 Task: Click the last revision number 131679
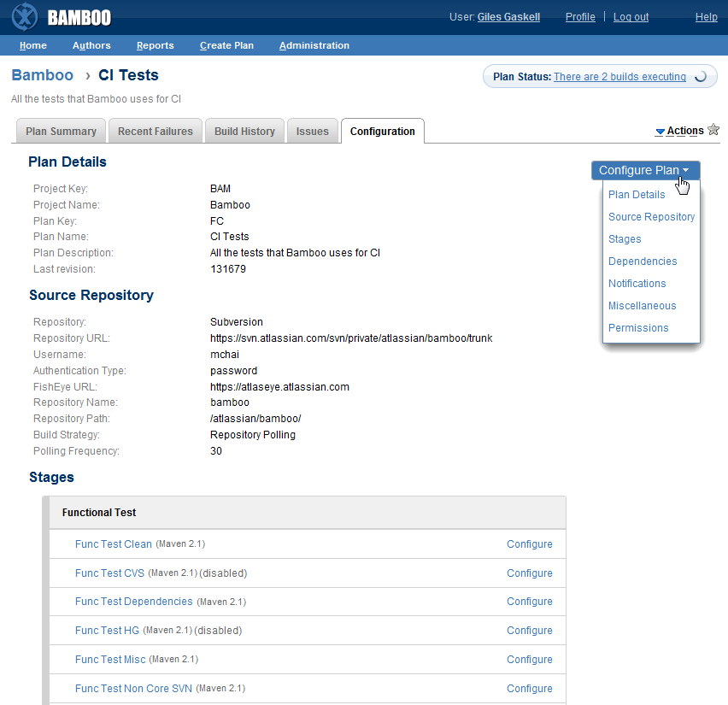tap(228, 269)
